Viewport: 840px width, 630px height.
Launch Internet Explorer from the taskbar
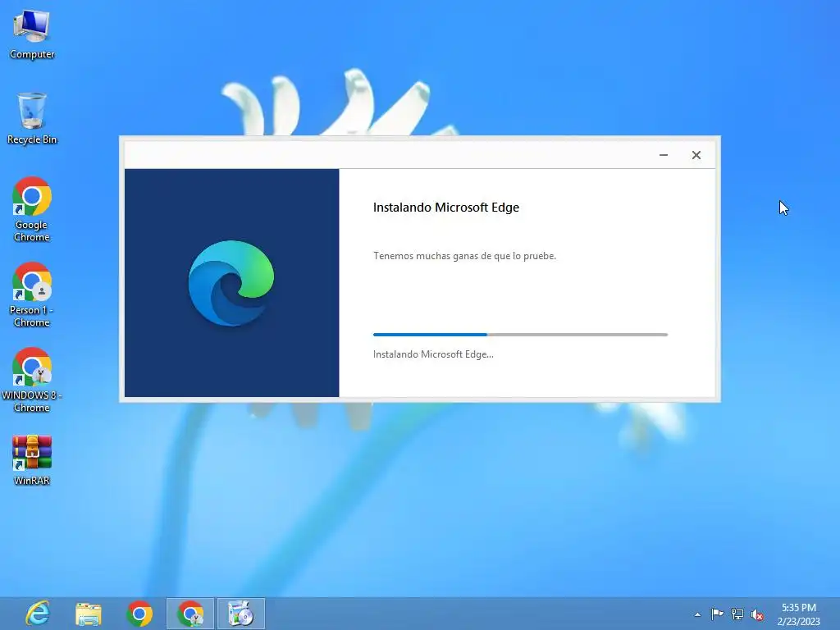tap(38, 614)
